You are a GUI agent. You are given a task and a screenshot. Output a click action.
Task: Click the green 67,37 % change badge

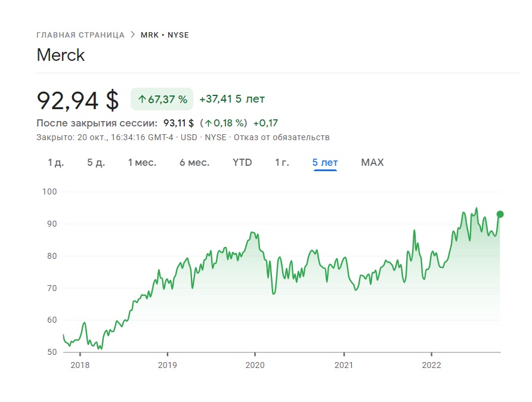162,99
